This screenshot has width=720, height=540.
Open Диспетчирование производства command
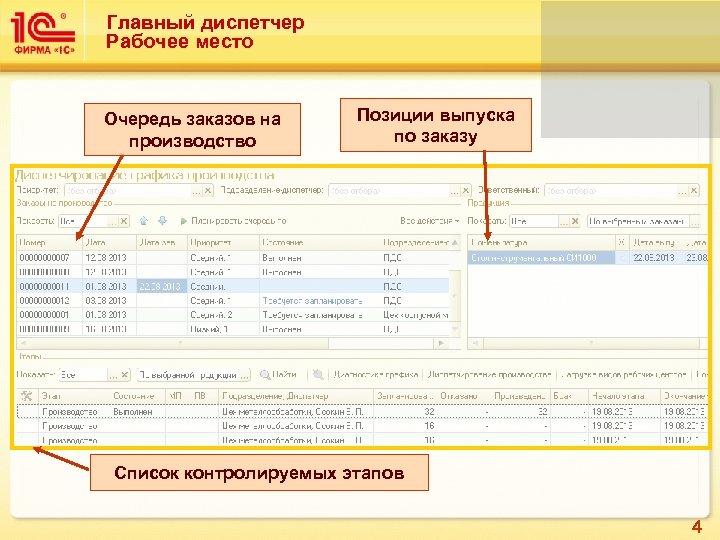[489, 375]
